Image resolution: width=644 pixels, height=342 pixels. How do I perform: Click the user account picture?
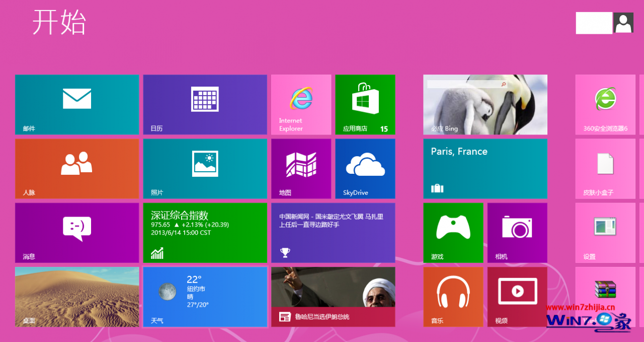(623, 23)
